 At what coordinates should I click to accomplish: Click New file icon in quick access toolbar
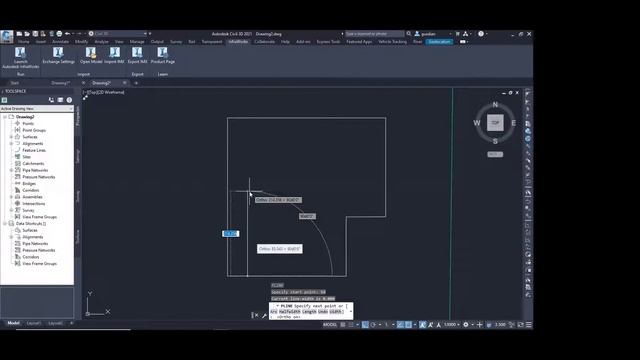pyautogui.click(x=19, y=34)
